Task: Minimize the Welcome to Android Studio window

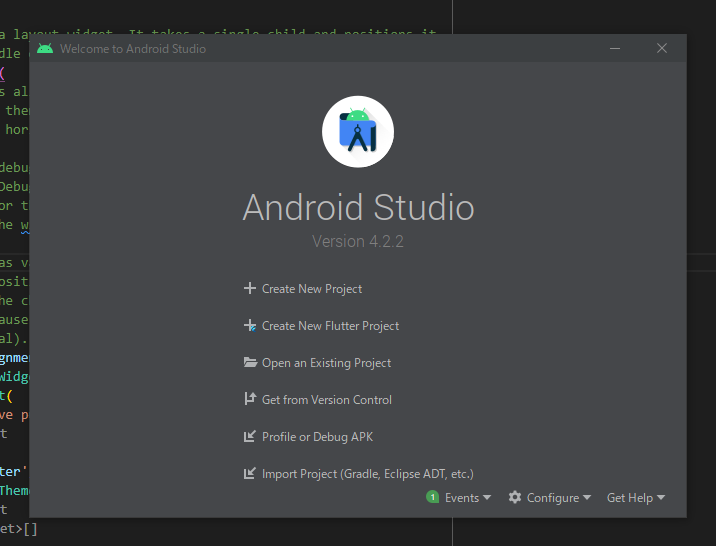Action: [x=615, y=48]
